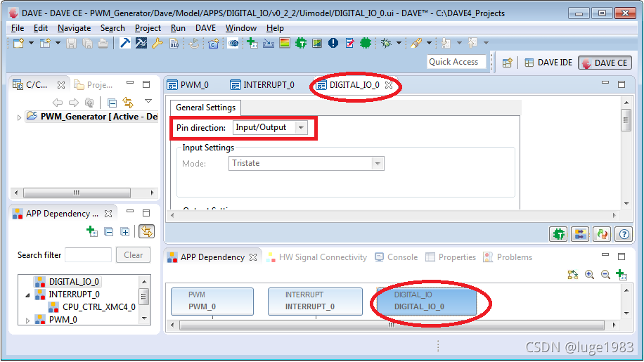Open the Navigate menu

pos(75,28)
